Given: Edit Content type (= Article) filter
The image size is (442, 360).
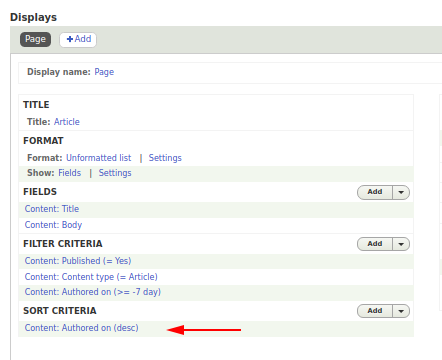Looking at the screenshot, I should [91, 277].
